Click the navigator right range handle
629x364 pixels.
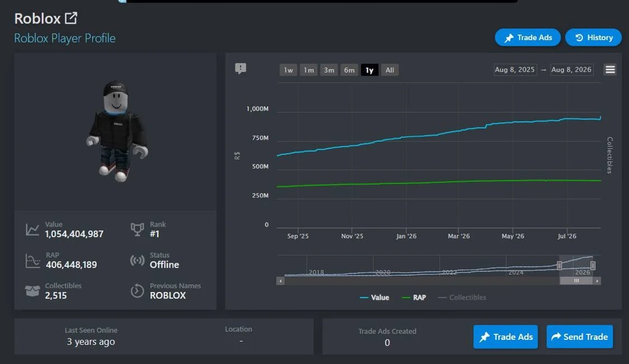pyautogui.click(x=593, y=265)
